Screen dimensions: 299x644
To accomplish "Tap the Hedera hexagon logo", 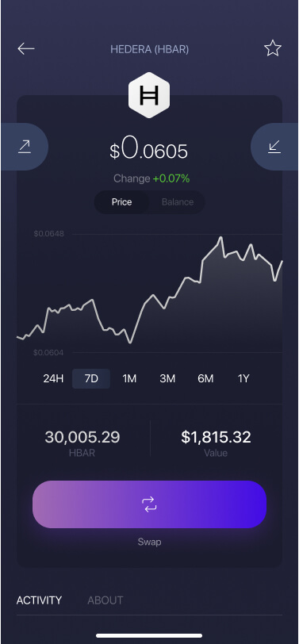I will click(149, 95).
